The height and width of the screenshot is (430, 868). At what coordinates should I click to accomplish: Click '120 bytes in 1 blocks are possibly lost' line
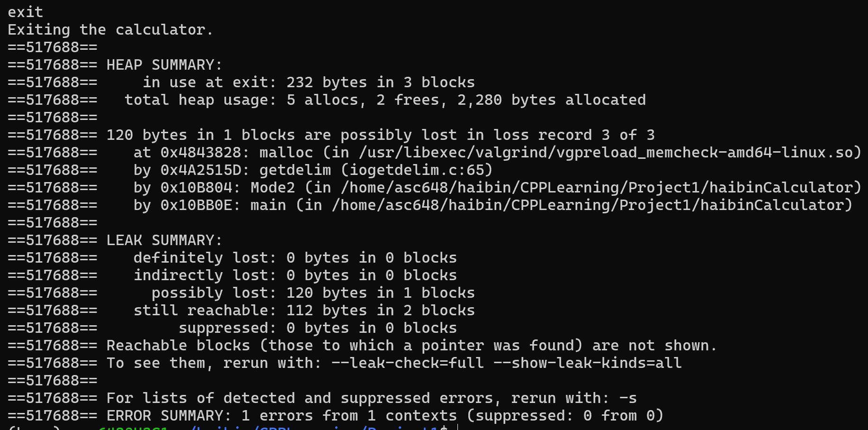380,135
